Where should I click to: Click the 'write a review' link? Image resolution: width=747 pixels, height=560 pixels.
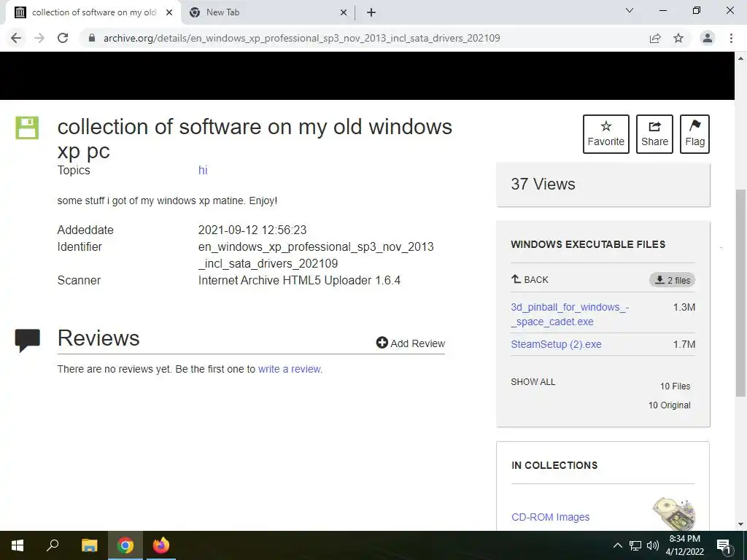(290, 369)
